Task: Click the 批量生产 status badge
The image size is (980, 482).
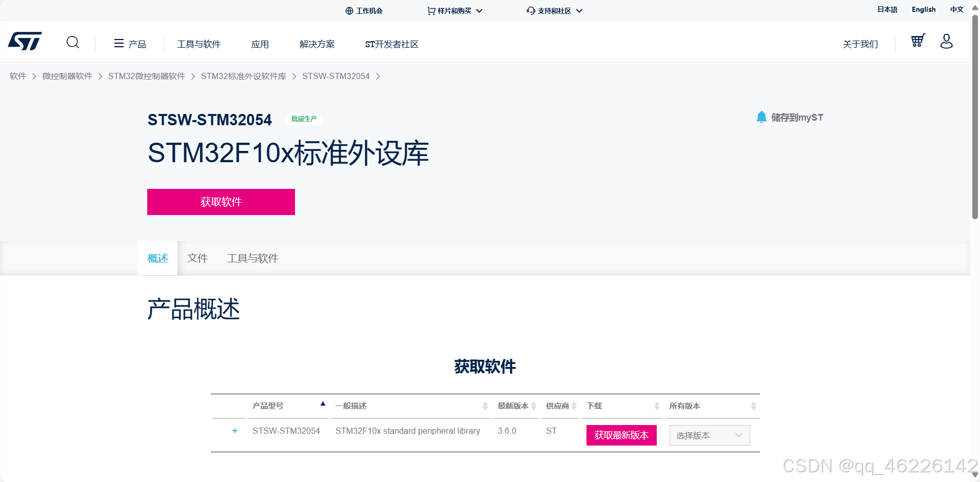Action: click(304, 119)
